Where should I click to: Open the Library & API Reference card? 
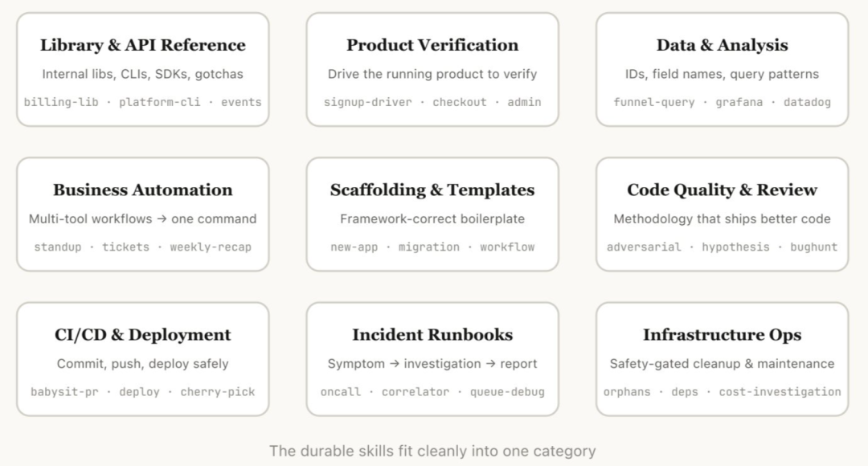tap(143, 70)
